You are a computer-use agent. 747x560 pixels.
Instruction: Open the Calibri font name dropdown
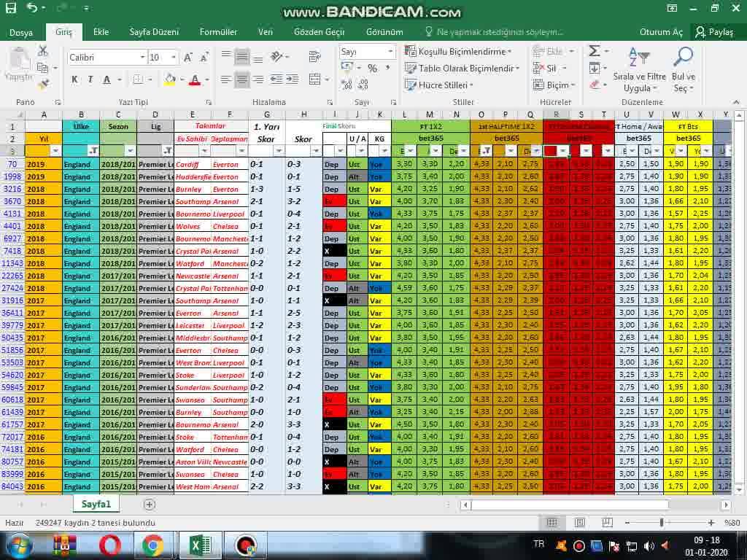(x=142, y=58)
